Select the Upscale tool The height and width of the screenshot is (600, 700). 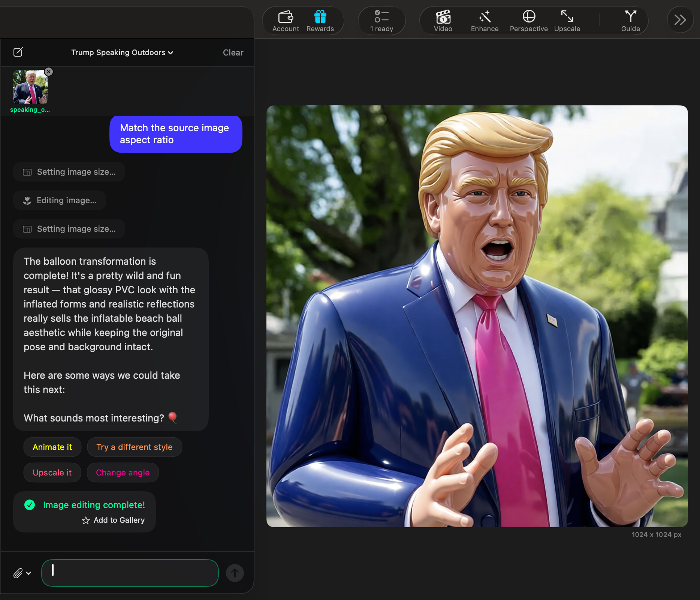coord(567,21)
